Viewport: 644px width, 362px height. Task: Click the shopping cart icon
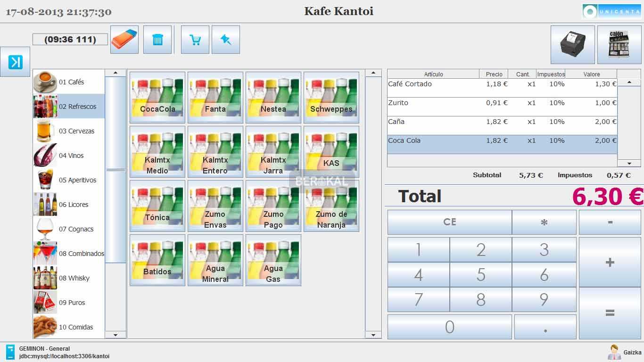click(x=195, y=40)
